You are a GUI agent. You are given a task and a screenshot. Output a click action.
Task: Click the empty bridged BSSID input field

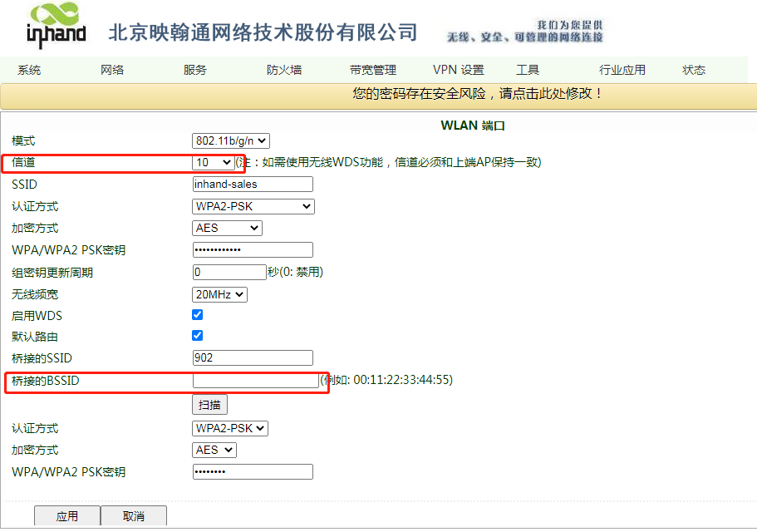[x=254, y=380]
